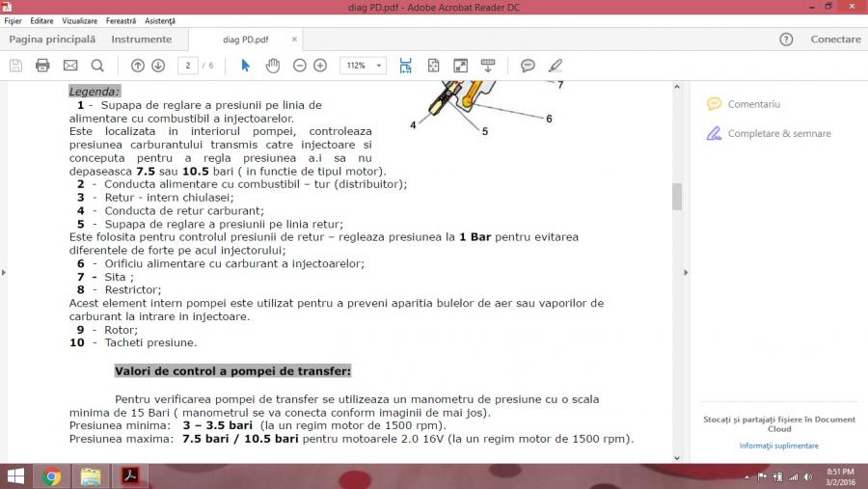Collapse the right tools pane arrow
Viewport: 868px width, 489px height.
coord(686,273)
